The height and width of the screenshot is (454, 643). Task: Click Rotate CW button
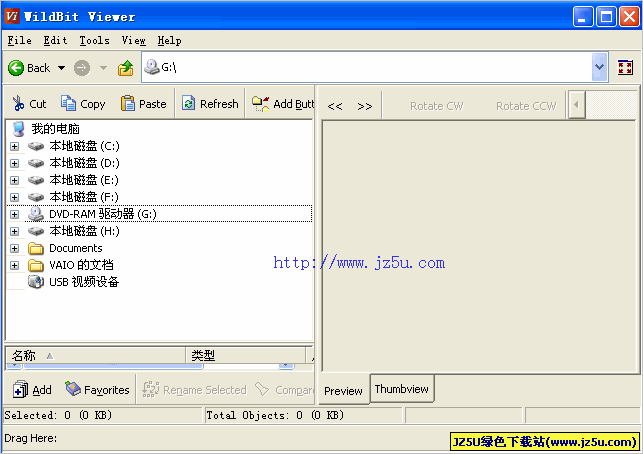436,106
